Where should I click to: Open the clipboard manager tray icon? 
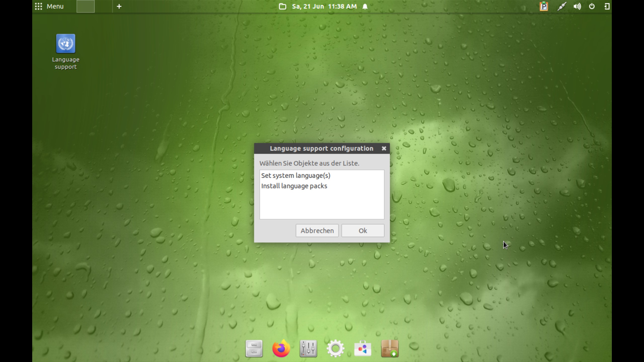click(x=544, y=6)
